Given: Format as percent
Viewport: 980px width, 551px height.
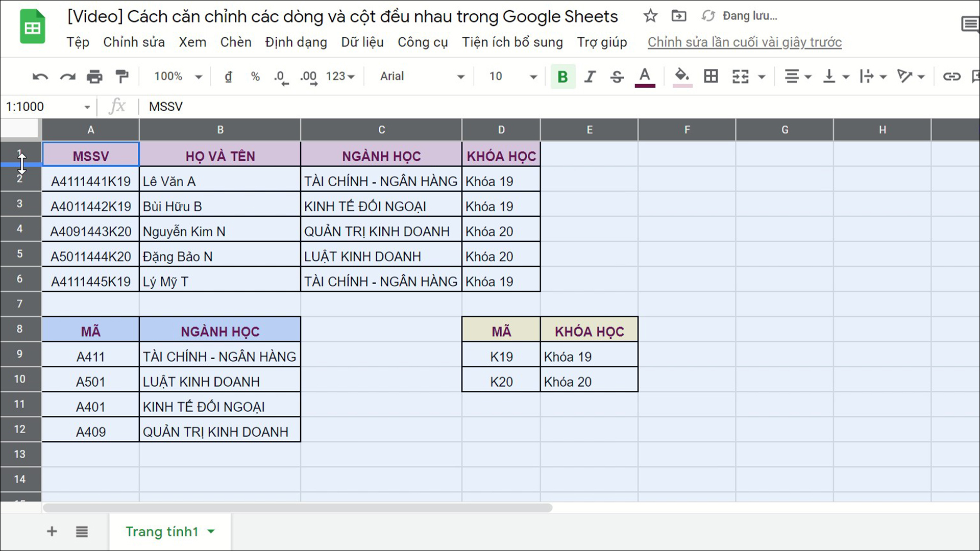Looking at the screenshot, I should 255,77.
